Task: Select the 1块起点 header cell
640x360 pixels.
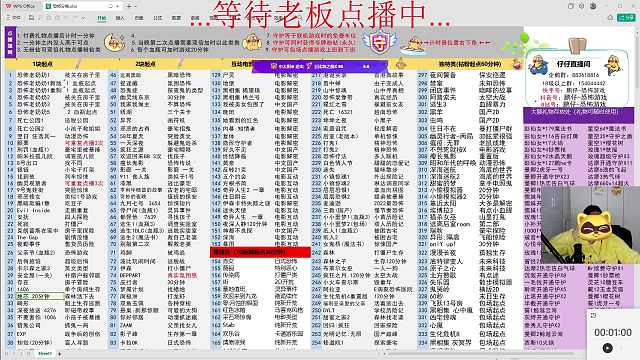Action: click(42, 64)
